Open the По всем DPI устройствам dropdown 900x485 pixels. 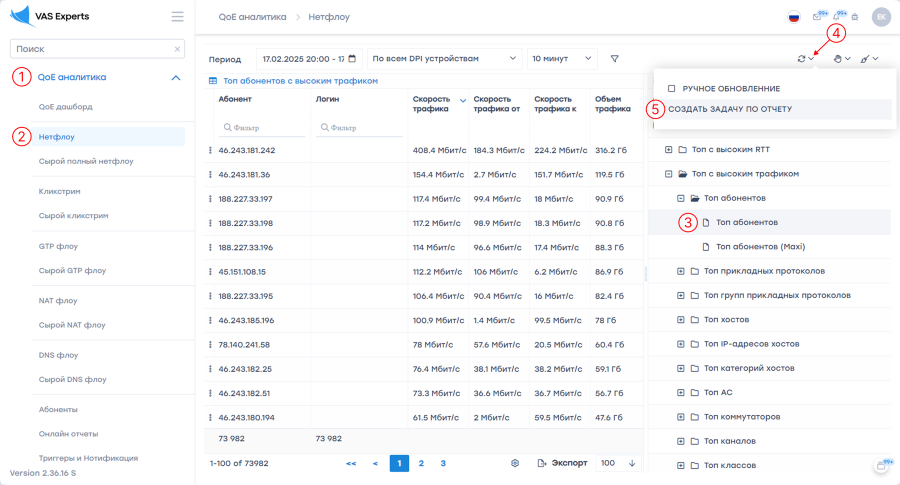point(445,59)
